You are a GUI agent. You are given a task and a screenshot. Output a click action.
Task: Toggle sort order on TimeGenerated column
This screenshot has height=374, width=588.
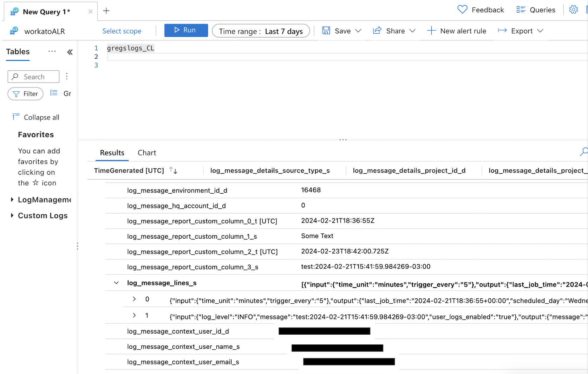coord(173,170)
